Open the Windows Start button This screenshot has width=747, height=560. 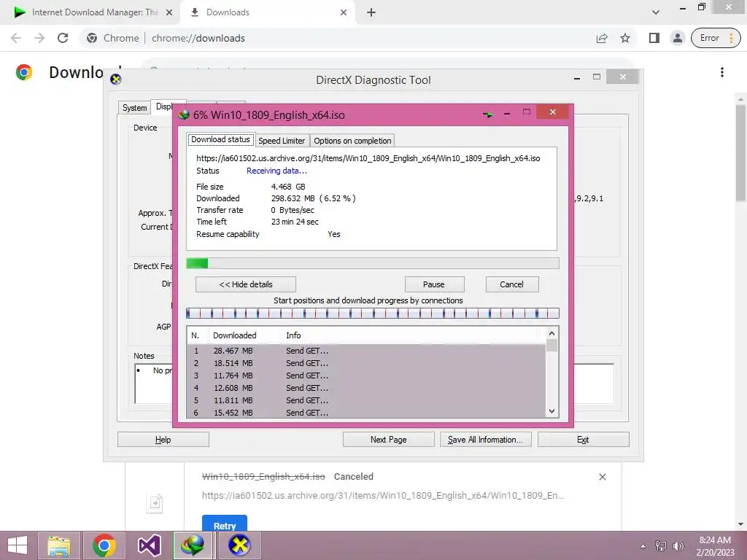[x=18, y=545]
